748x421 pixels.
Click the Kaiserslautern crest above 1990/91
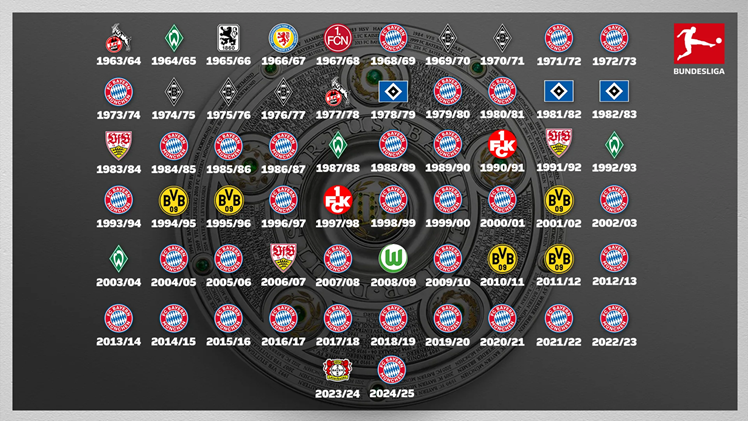click(x=502, y=144)
